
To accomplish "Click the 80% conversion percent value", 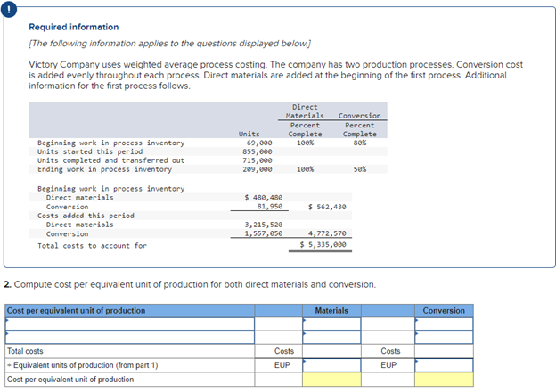I will pyautogui.click(x=360, y=143).
